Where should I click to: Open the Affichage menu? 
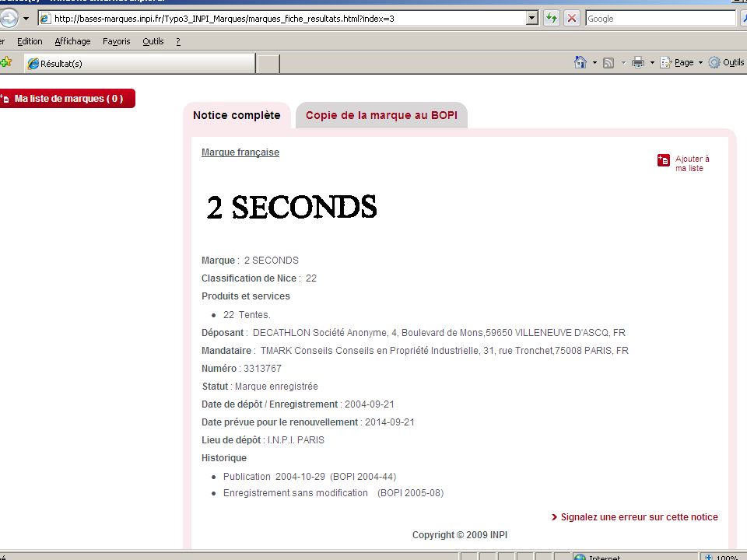tap(72, 41)
